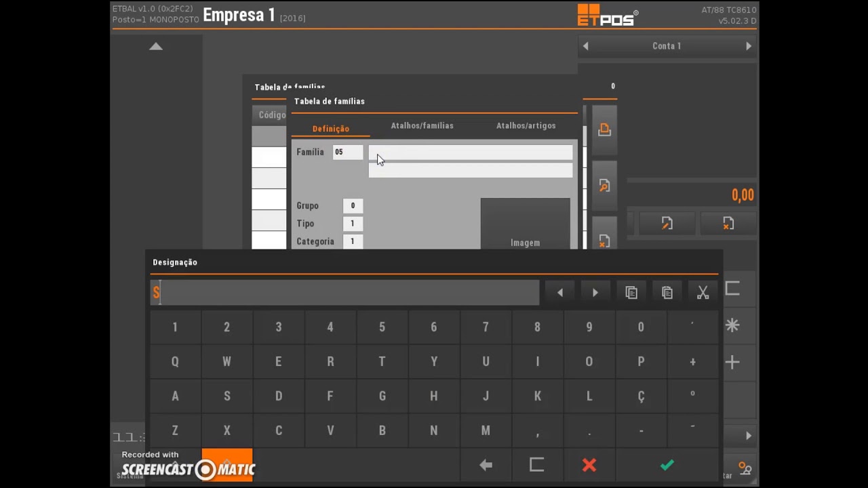Tap the C key
Viewport: 868px width, 488px height.
click(279, 431)
